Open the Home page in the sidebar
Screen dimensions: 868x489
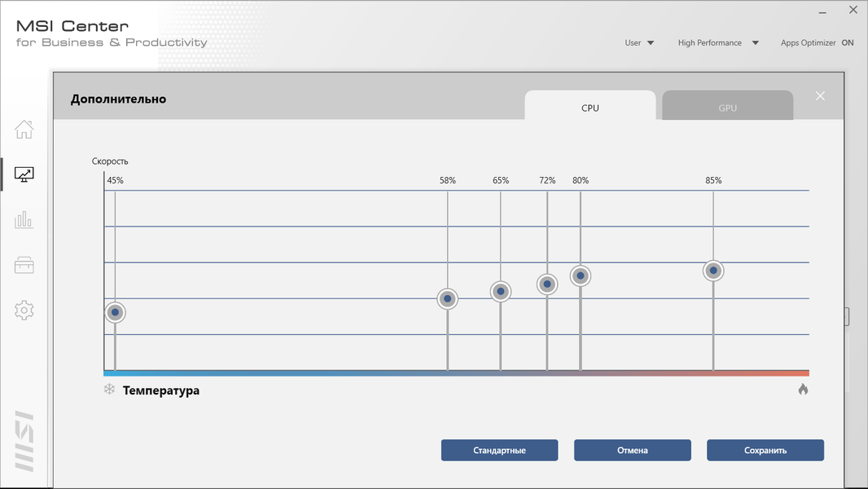[x=24, y=129]
